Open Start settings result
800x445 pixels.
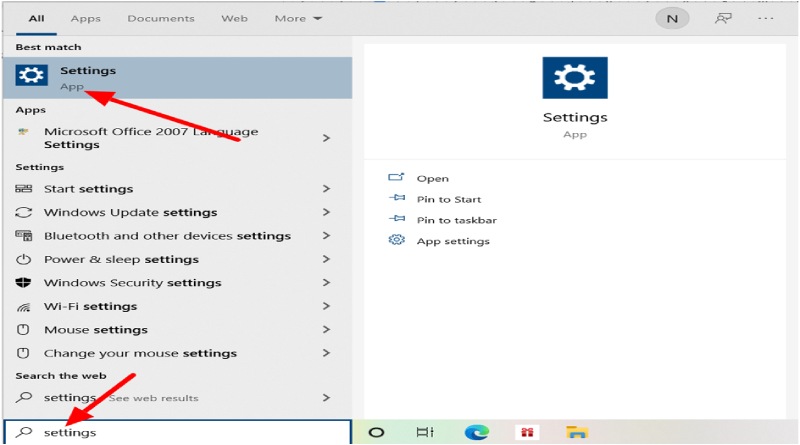[178, 189]
